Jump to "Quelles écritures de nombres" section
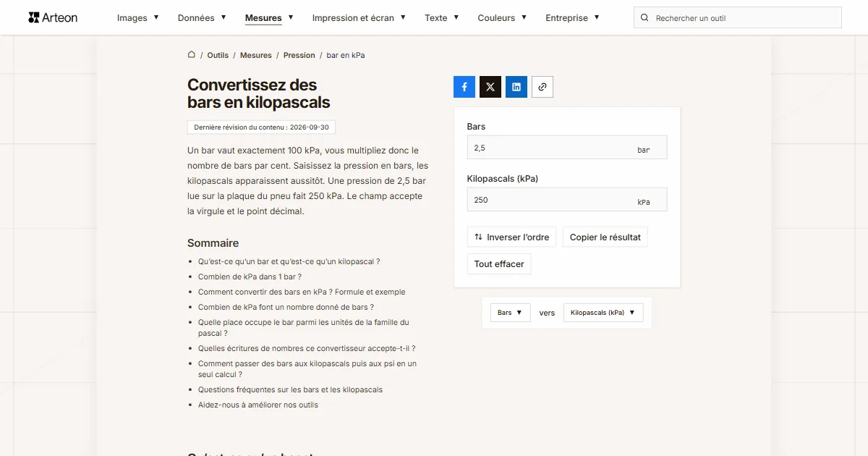868x456 pixels. tap(307, 348)
